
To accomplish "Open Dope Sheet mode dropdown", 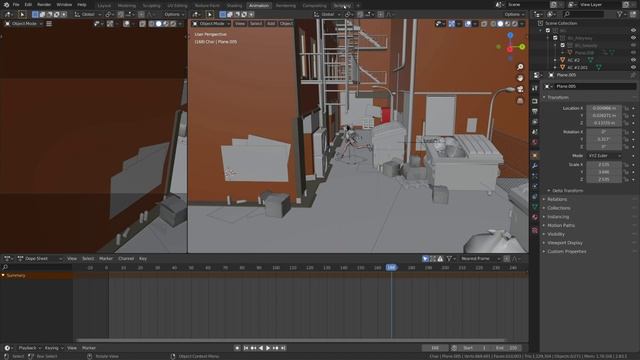I will (40, 258).
